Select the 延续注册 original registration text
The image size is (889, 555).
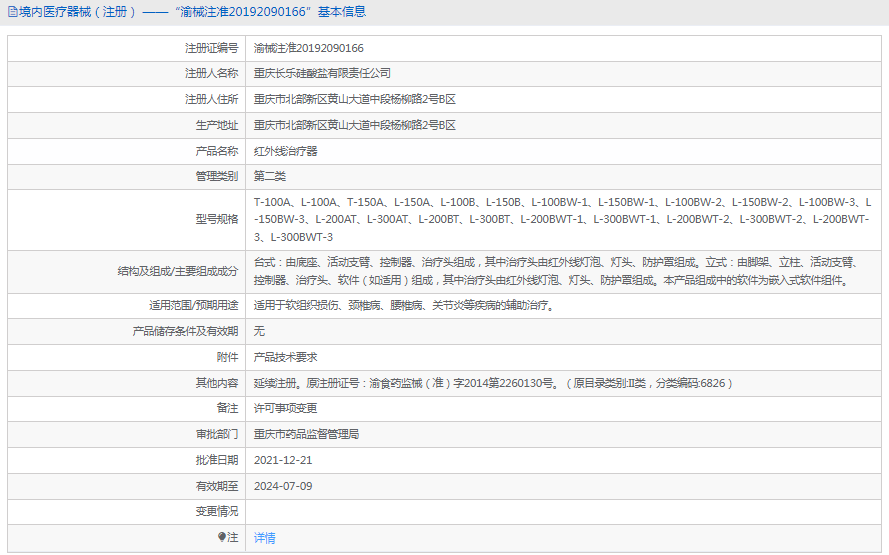coord(493,383)
